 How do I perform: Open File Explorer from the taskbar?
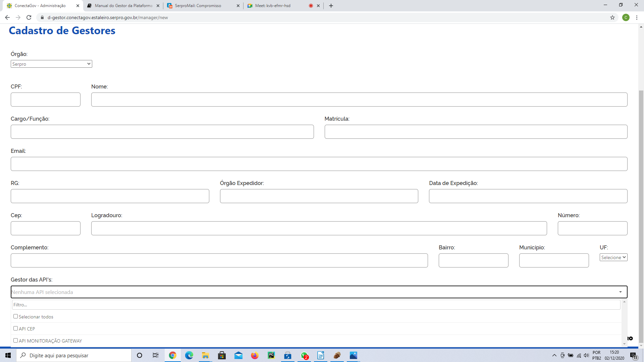tap(206, 355)
